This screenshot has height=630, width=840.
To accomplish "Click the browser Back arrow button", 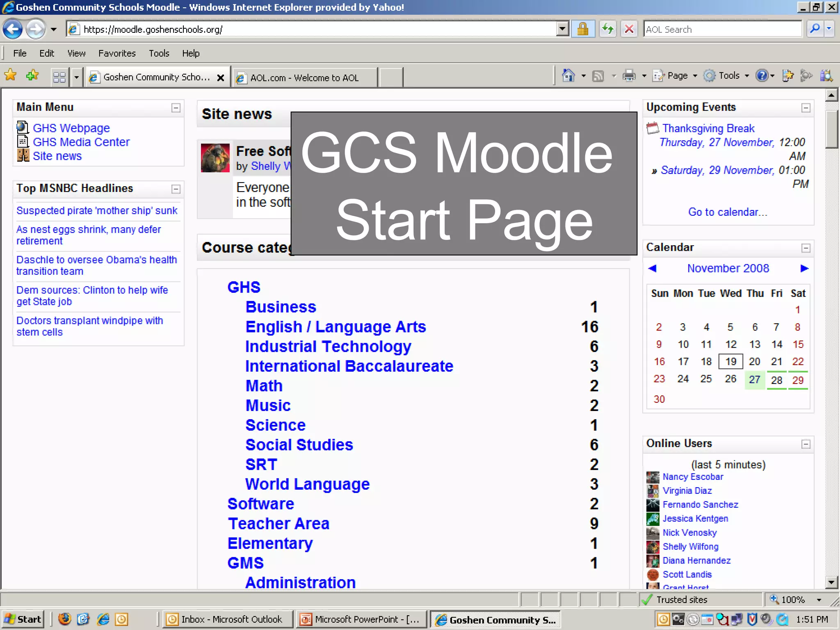I will click(13, 29).
